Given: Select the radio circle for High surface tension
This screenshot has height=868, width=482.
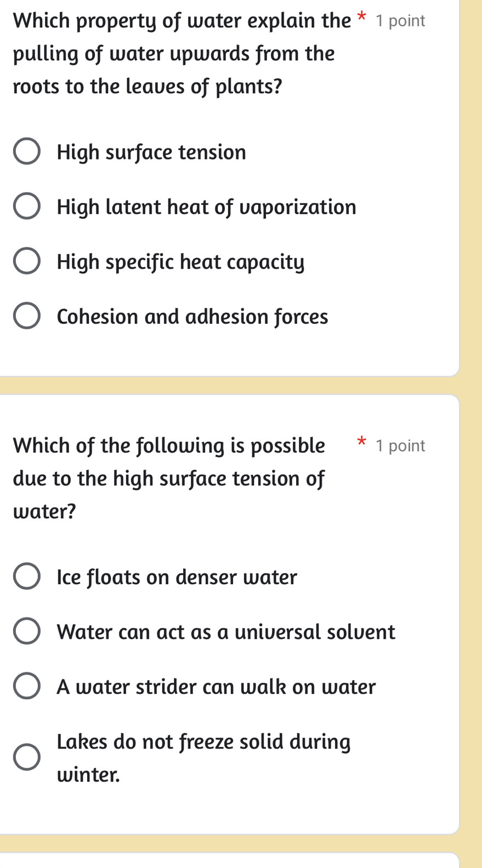Looking at the screenshot, I should pyautogui.click(x=26, y=152).
